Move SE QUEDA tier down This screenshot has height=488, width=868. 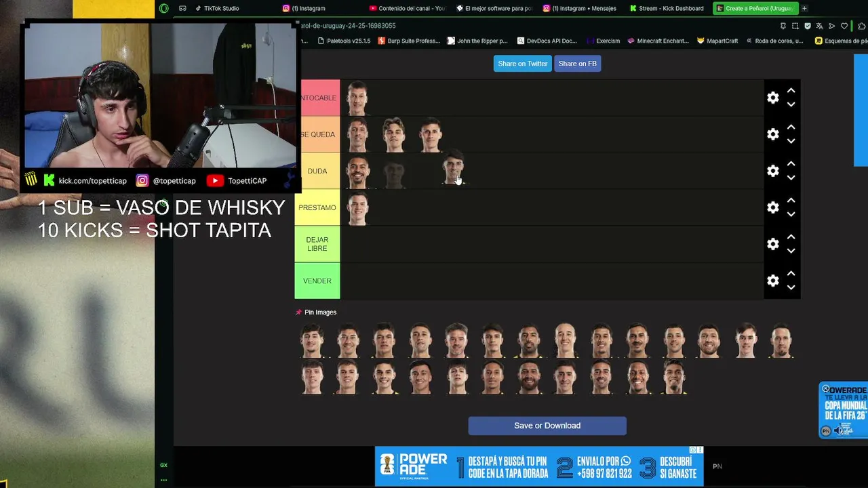(x=791, y=141)
